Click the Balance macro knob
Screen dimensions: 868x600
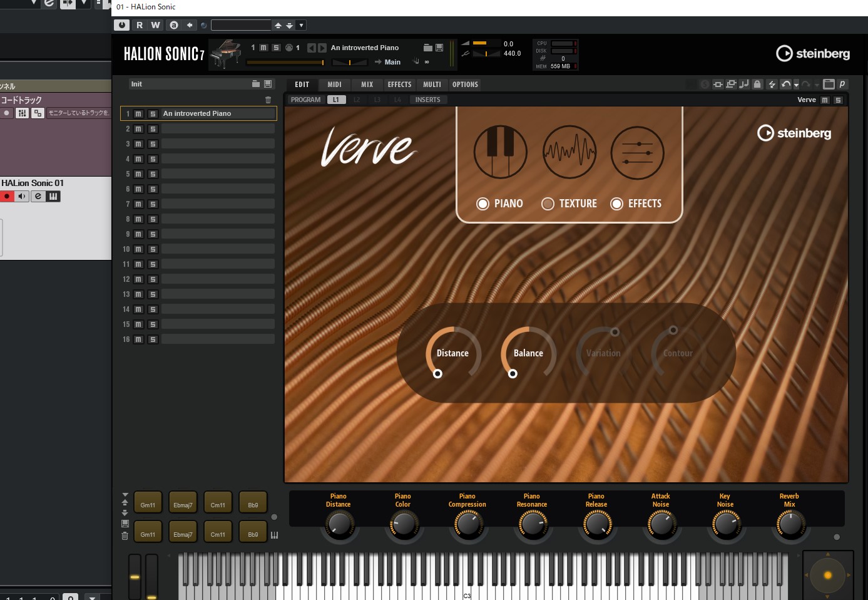[528, 353]
